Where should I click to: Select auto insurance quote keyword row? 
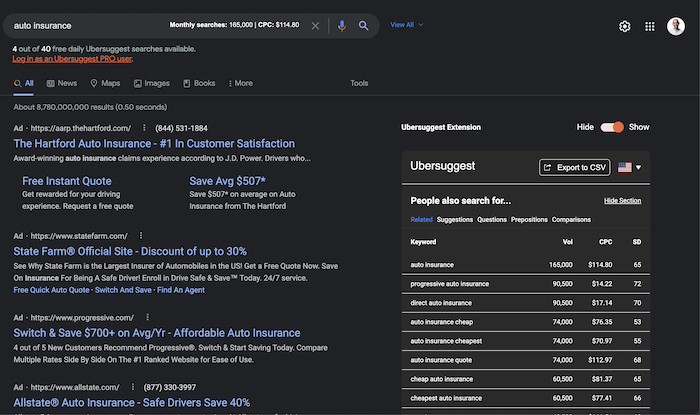pos(525,360)
